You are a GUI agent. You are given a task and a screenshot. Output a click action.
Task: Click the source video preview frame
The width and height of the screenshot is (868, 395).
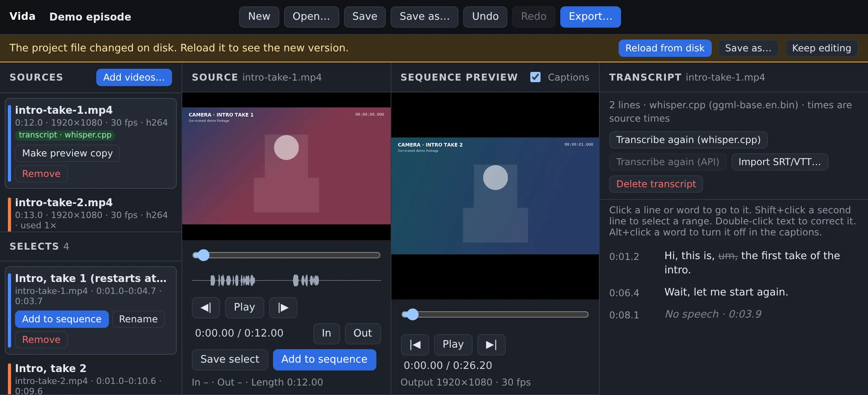coord(286,166)
